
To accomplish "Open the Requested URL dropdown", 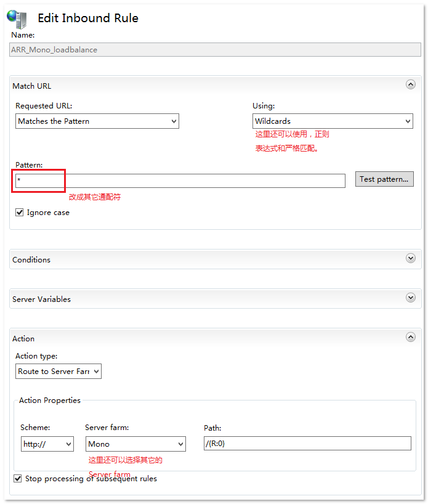I will click(97, 121).
